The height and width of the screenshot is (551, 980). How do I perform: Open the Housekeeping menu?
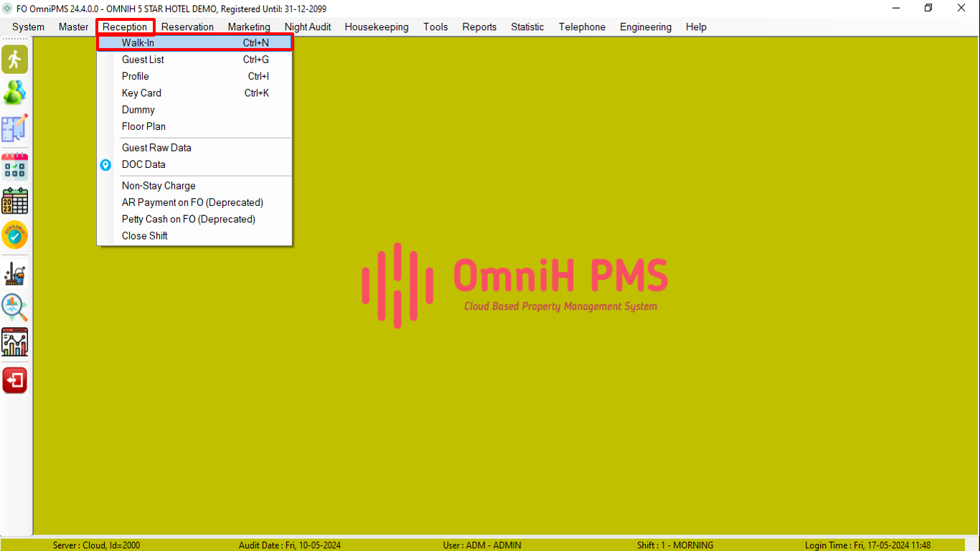(377, 27)
